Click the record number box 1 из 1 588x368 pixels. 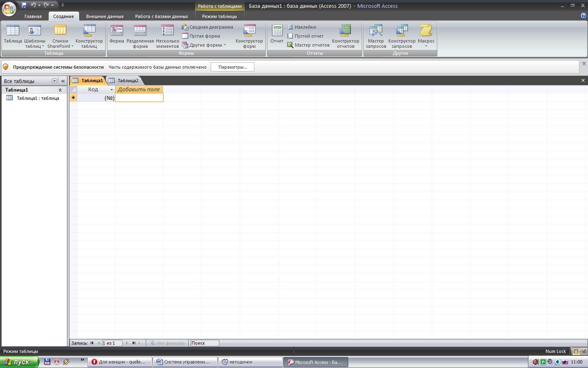(112, 343)
